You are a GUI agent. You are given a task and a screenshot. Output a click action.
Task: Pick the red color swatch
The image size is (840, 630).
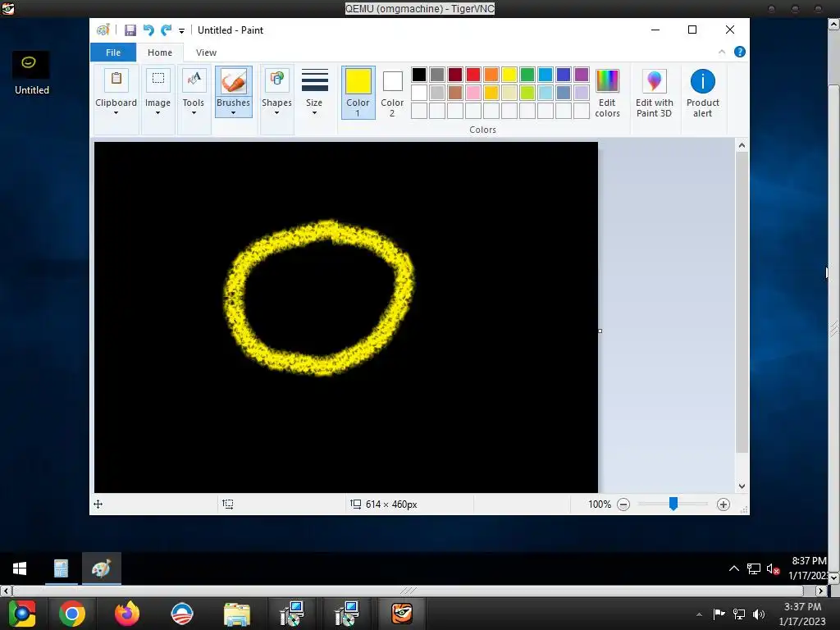point(473,75)
